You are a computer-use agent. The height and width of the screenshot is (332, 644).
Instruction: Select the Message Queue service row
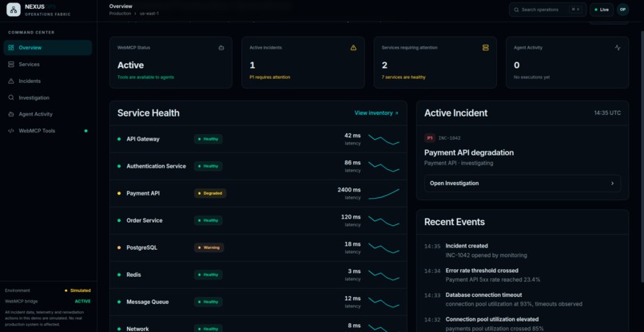click(x=258, y=302)
